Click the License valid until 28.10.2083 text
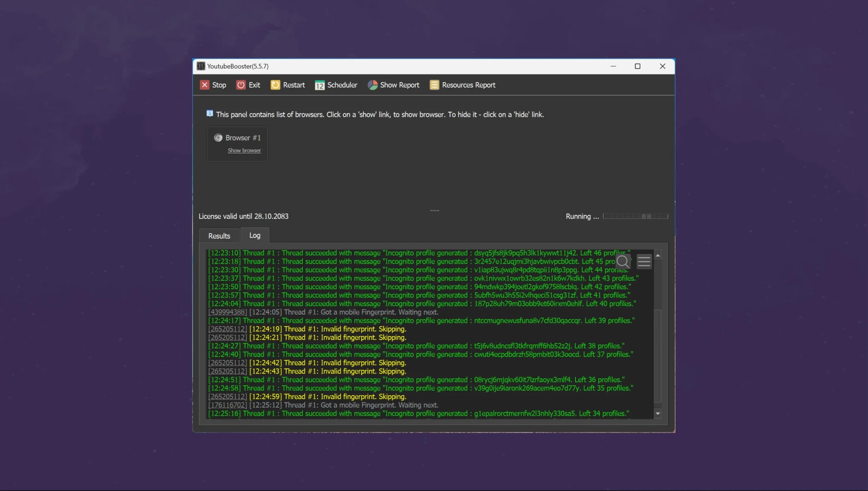 click(x=243, y=216)
